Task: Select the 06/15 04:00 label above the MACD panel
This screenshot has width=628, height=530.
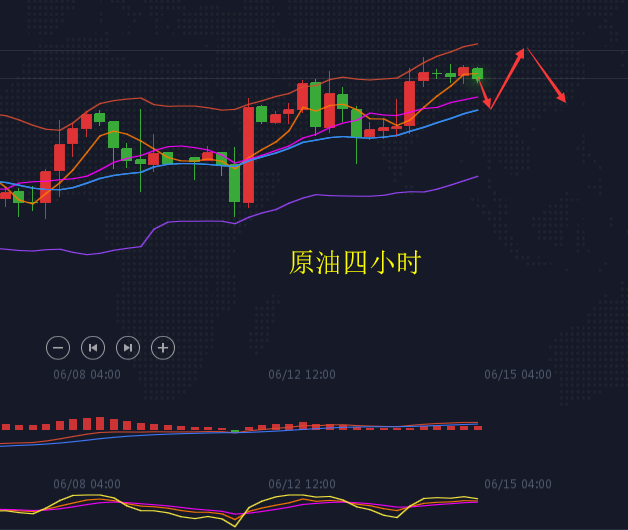Action: tap(518, 375)
